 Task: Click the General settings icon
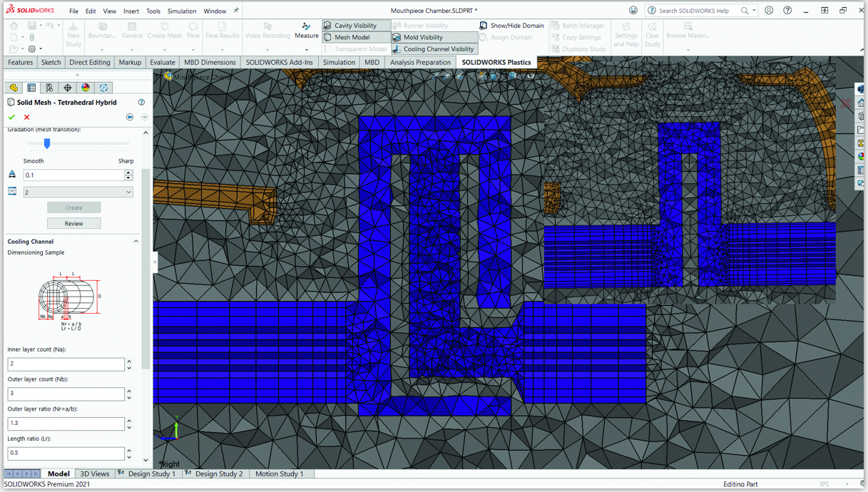(x=132, y=26)
